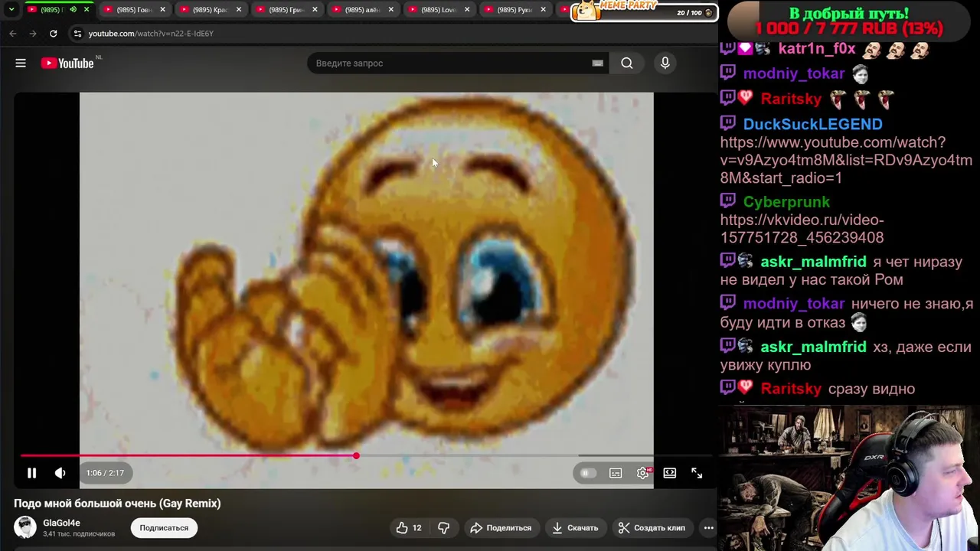The image size is (980, 551).
Task: Switch to theater mode view
Action: click(x=670, y=473)
